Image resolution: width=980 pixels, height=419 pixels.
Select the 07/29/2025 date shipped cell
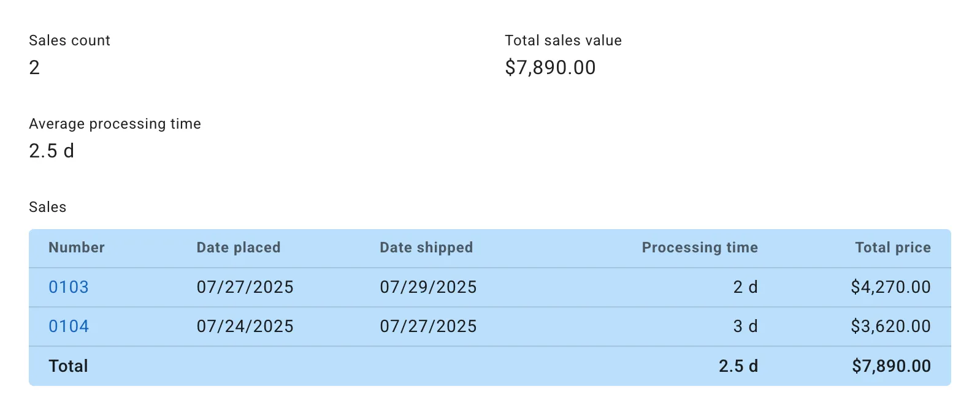click(x=428, y=287)
